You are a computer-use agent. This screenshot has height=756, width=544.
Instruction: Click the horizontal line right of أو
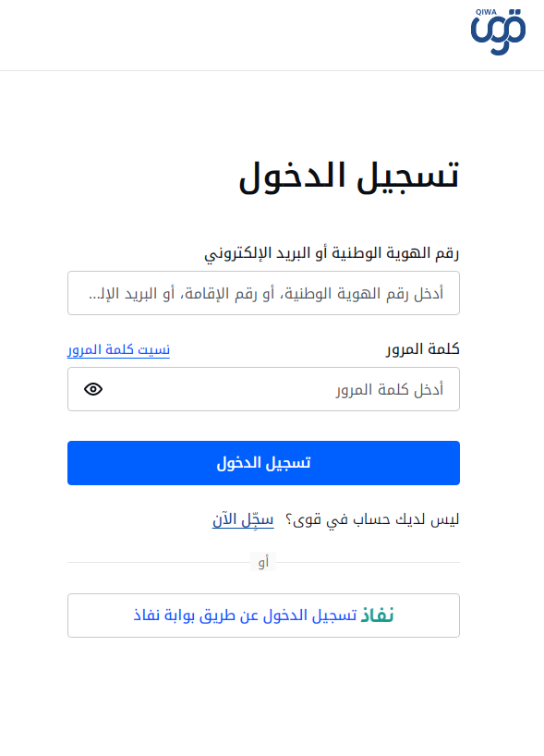click(x=368, y=562)
